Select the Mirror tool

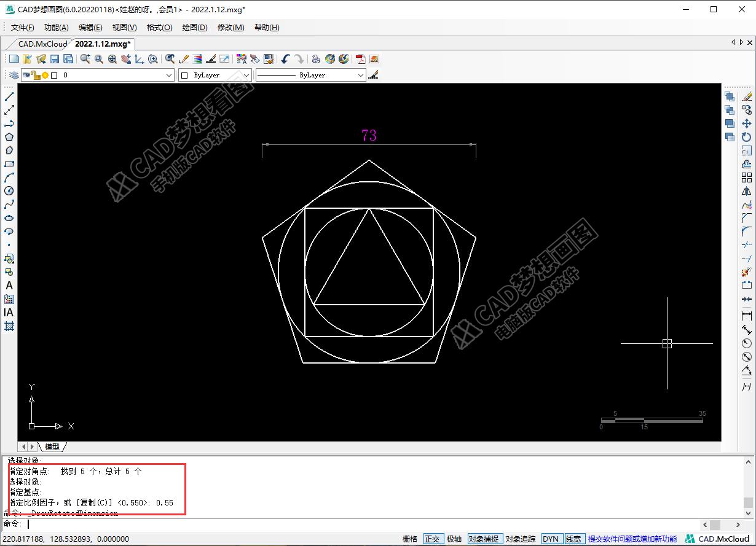747,191
